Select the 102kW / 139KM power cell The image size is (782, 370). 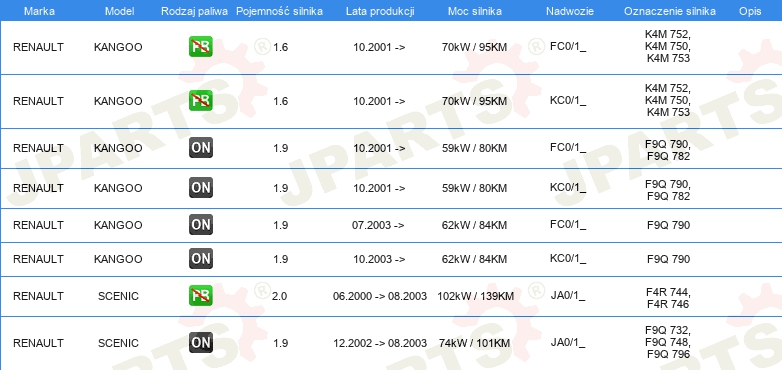pyautogui.click(x=475, y=296)
